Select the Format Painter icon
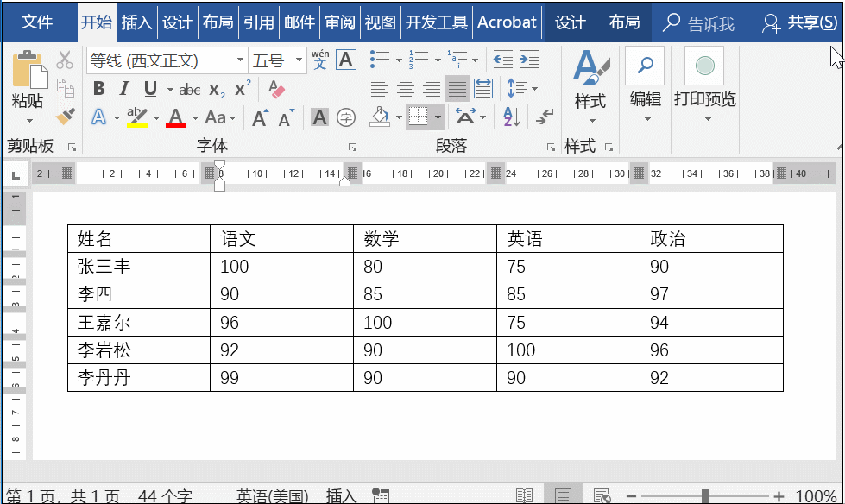This screenshot has height=504, width=845. tap(66, 115)
